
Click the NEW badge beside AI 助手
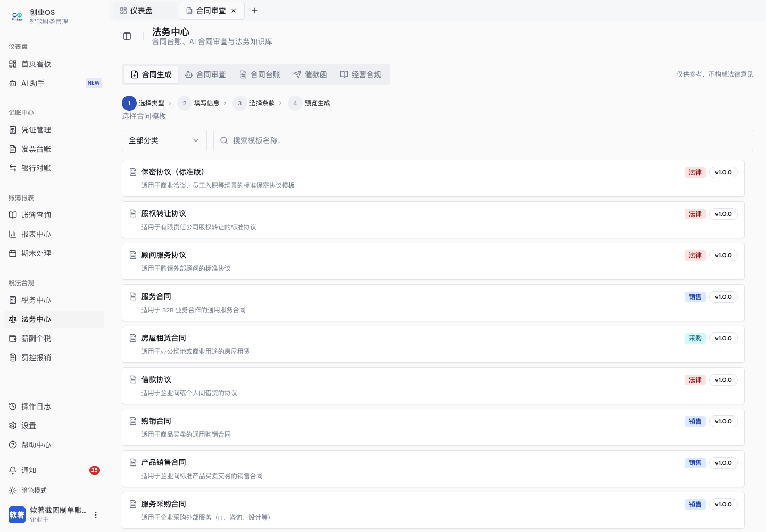(94, 83)
